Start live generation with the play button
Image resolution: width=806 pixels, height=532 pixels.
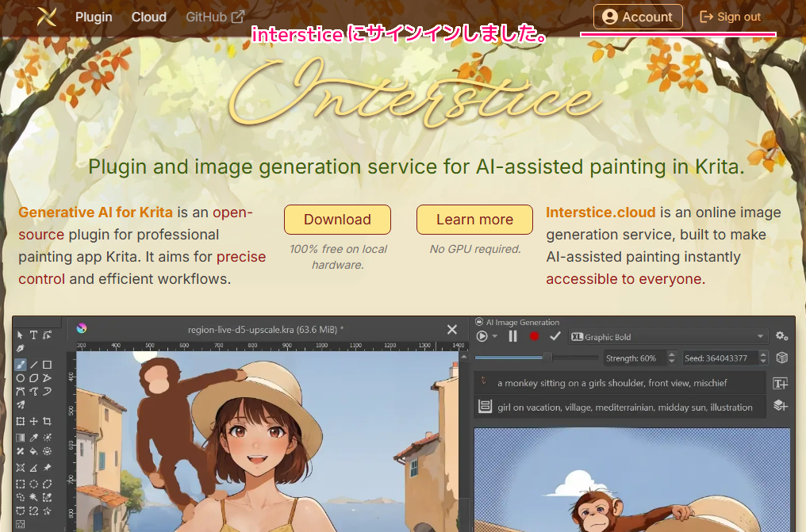482,336
